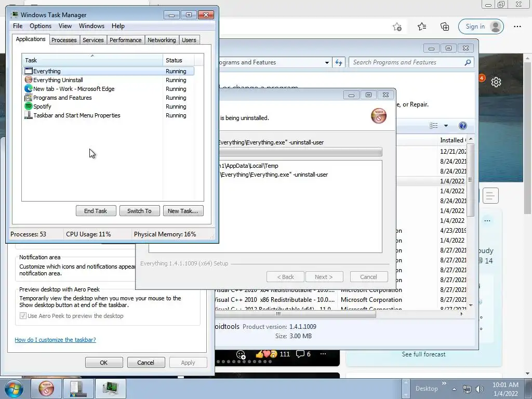
Task: Click the search magnifier in Programs and Features
Action: coord(468,62)
